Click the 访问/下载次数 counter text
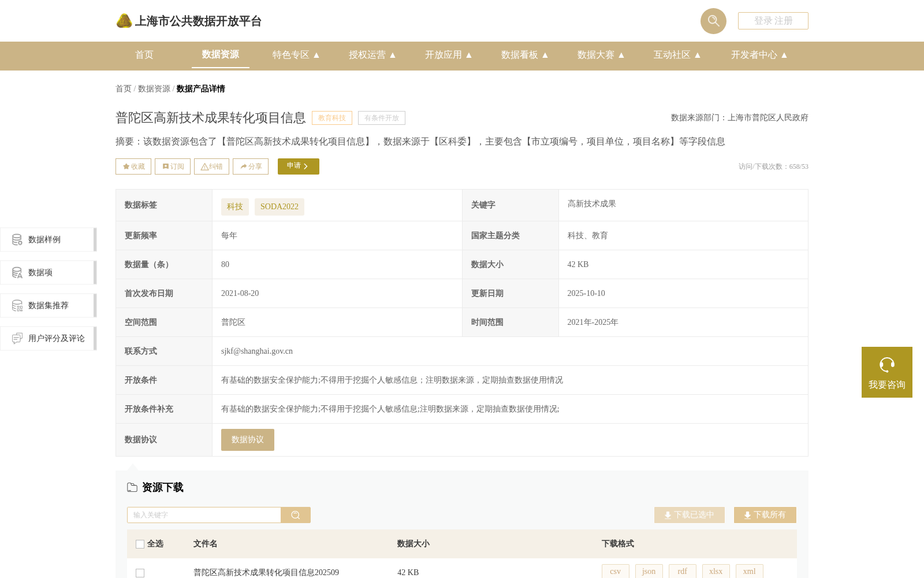 pos(773,166)
